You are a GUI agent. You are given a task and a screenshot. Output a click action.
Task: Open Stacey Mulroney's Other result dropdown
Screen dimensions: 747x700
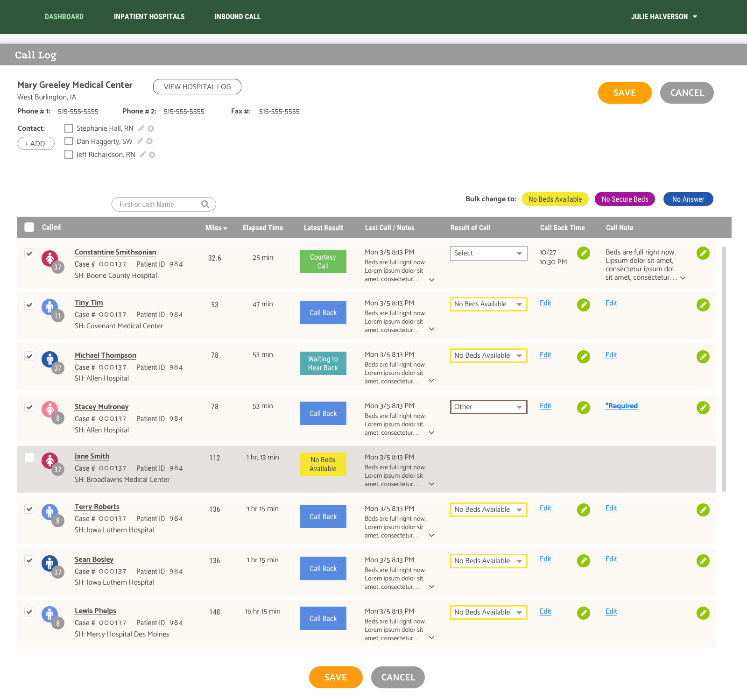coord(488,407)
